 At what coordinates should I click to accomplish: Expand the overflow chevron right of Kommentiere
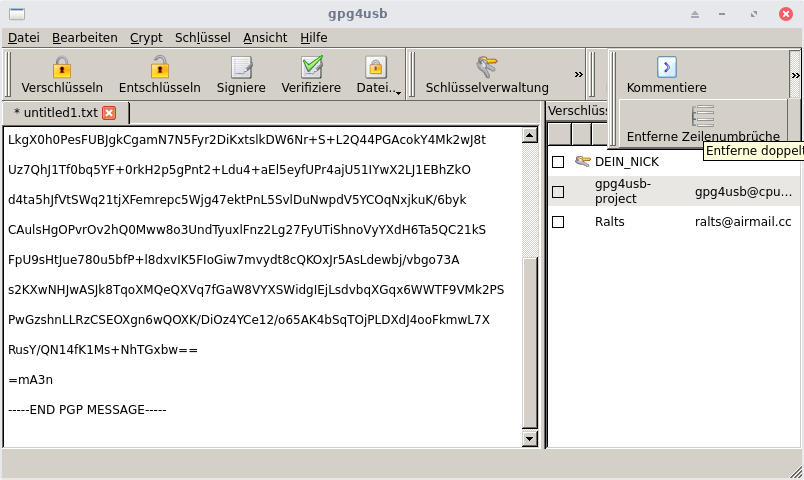tap(795, 75)
